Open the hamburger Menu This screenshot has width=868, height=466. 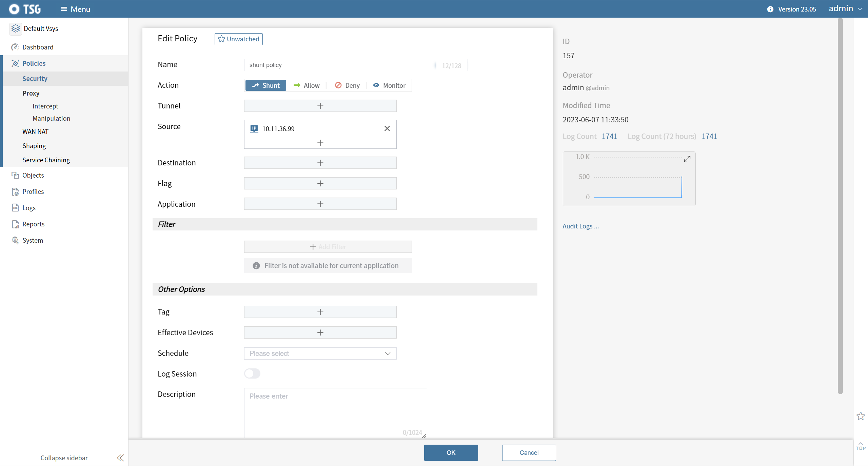(75, 9)
